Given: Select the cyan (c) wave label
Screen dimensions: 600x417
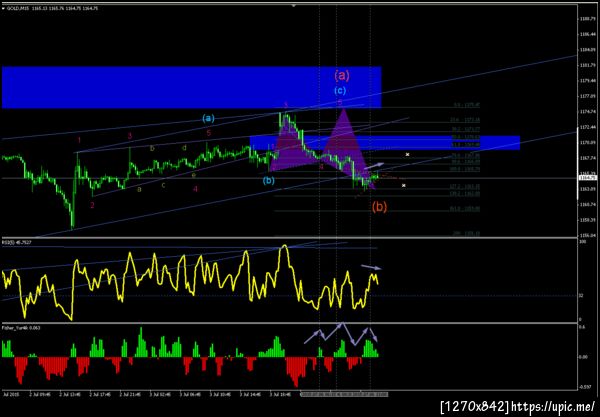Looking at the screenshot, I should coord(340,91).
